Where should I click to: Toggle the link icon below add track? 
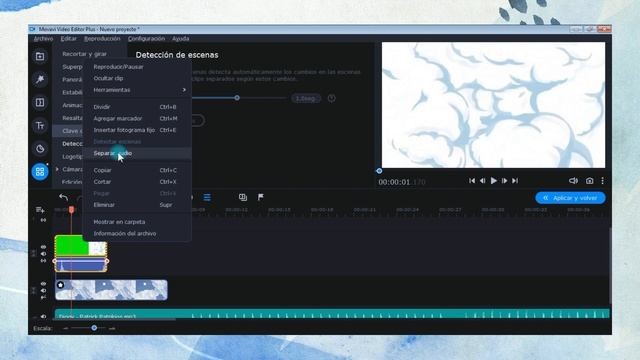(43, 220)
